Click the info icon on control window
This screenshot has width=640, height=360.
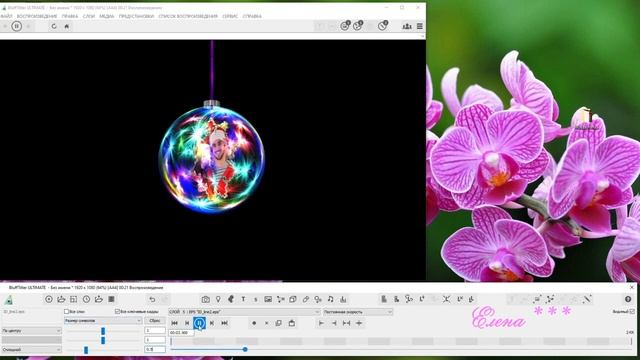pyautogui.click(x=628, y=299)
